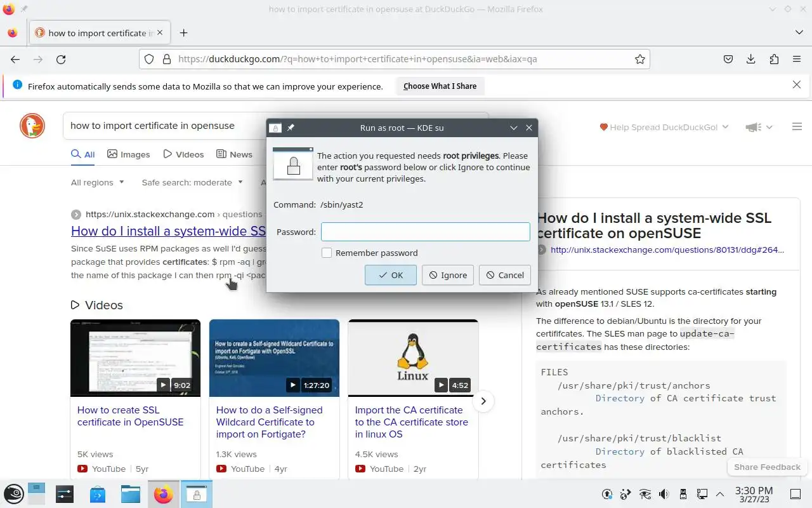
Task: Open the virtual desktop pager in taskbar
Action: [37, 494]
